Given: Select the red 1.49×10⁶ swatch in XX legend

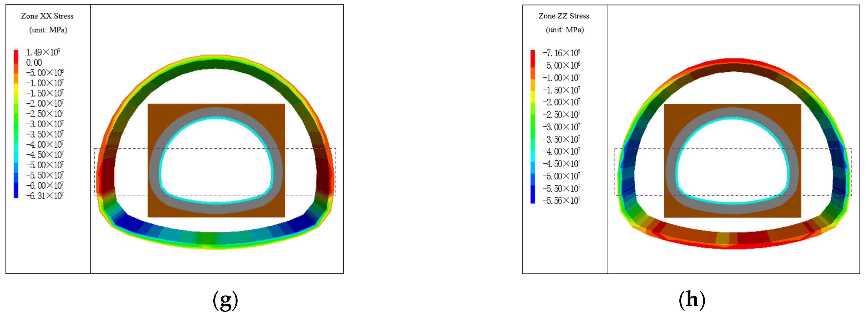Looking at the screenshot, I should pyautogui.click(x=16, y=55).
